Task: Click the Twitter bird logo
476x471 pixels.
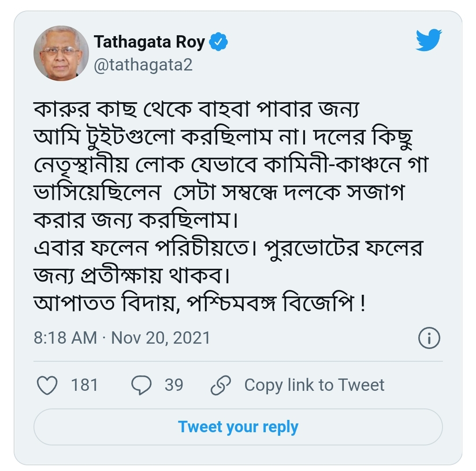Action: (x=429, y=40)
